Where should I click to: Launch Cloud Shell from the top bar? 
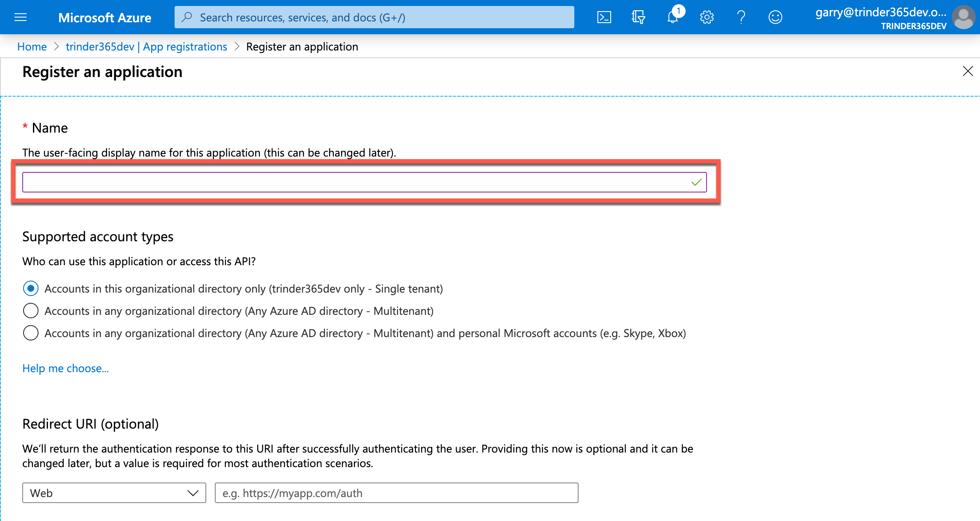604,17
